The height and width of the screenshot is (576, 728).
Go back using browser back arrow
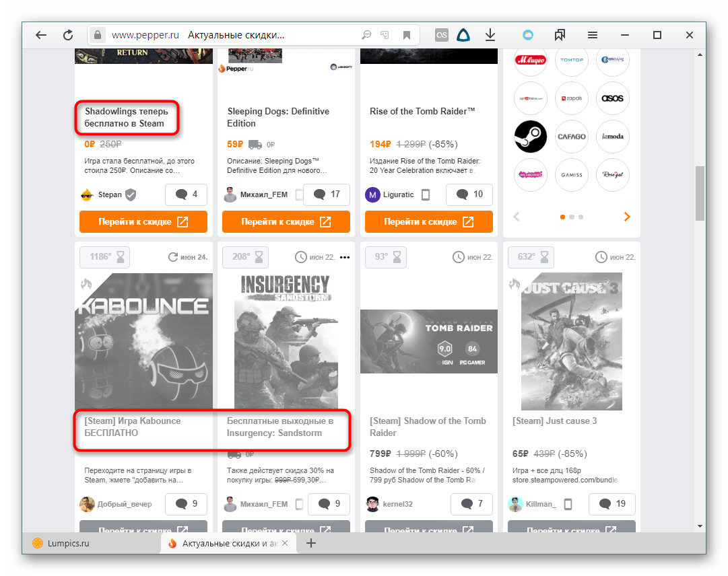pos(41,35)
